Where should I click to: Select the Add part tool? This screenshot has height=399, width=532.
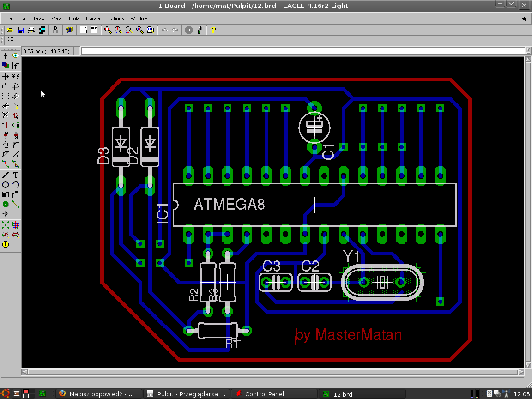pos(16,116)
